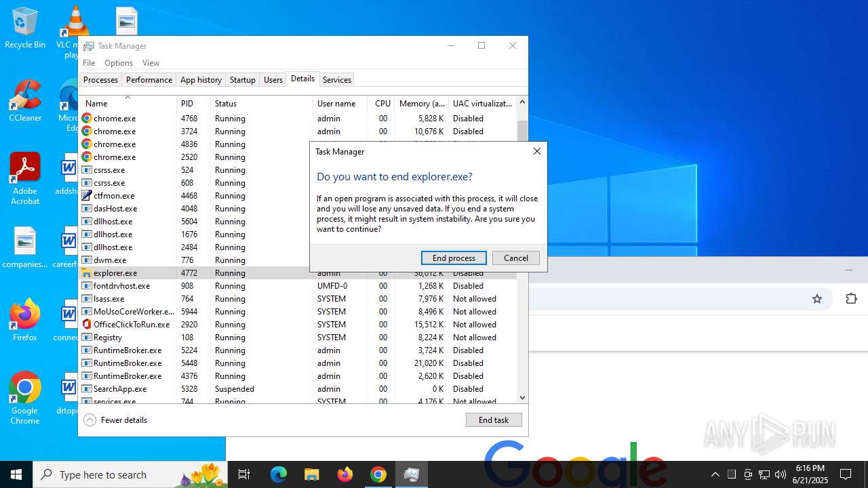The image size is (868, 488).
Task: Launch Firefox from the taskbar
Action: coord(345,474)
